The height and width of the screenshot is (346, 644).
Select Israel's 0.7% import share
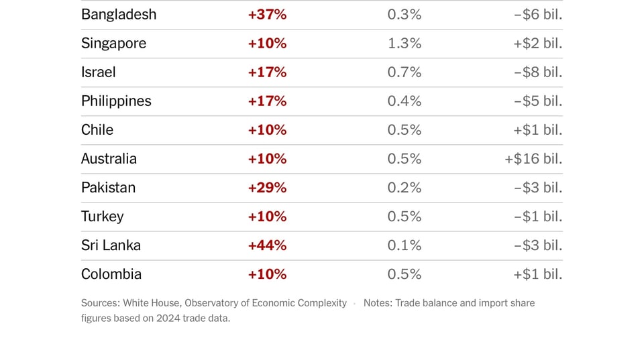click(405, 72)
